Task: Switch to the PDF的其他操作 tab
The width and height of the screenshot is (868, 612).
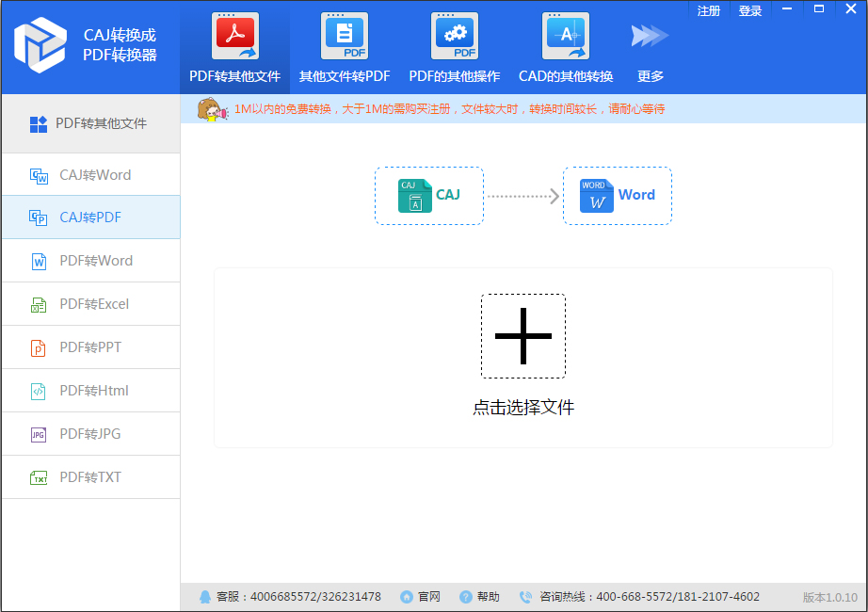Action: pyautogui.click(x=455, y=42)
